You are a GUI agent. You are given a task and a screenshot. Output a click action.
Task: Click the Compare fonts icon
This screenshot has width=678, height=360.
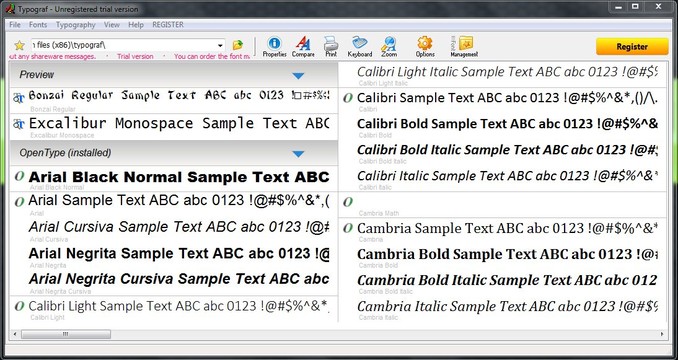click(303, 47)
